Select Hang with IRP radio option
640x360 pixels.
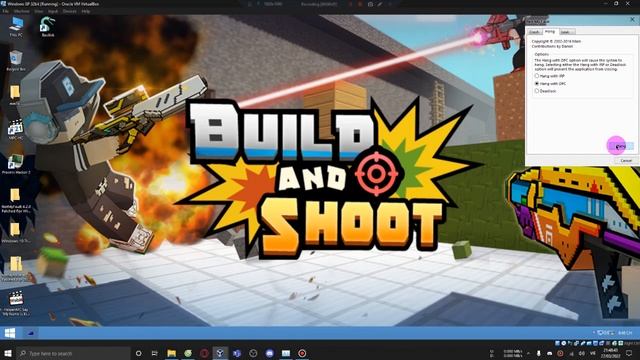(x=549, y=76)
